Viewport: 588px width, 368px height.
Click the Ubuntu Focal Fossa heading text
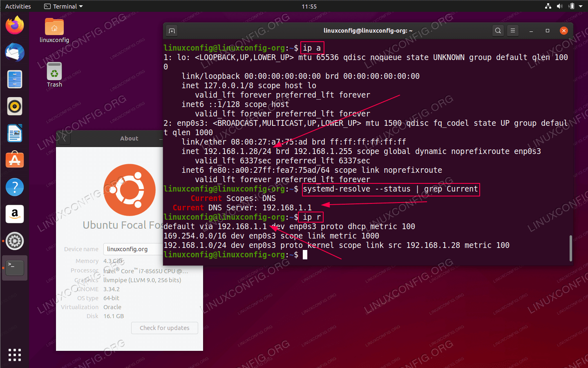tap(123, 225)
